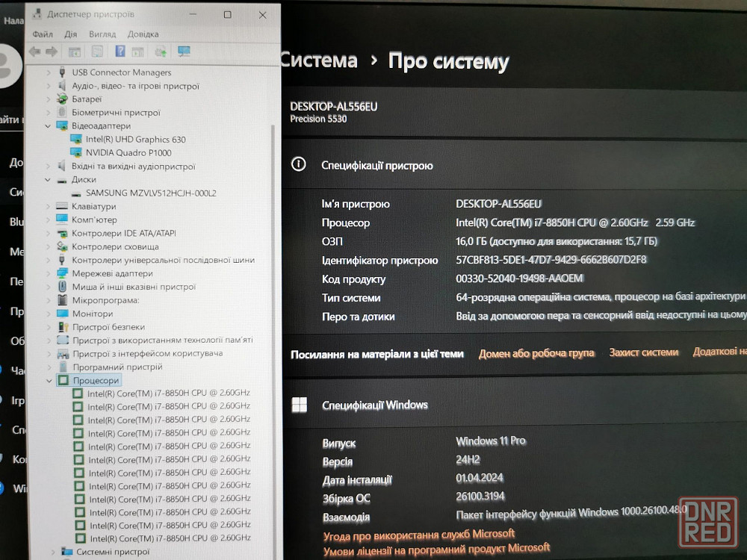Viewport: 747px width, 560px height.
Task: Select Пристрої з використанням технології пам'яті
Action: coord(163,340)
